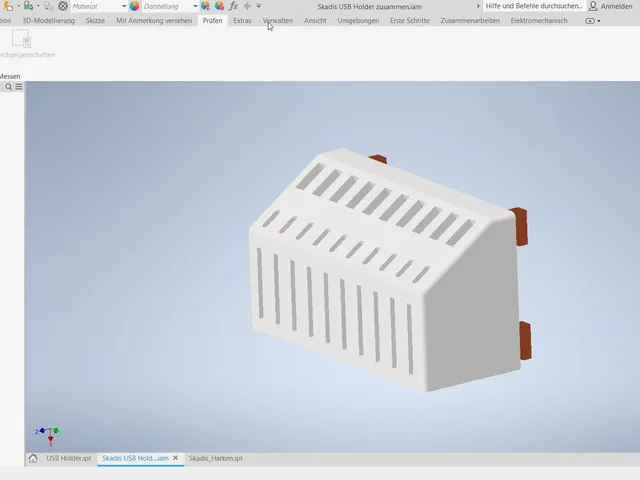Click the Hilfe und Befehle durchsuchen field
The height and width of the screenshot is (480, 640).
click(534, 6)
